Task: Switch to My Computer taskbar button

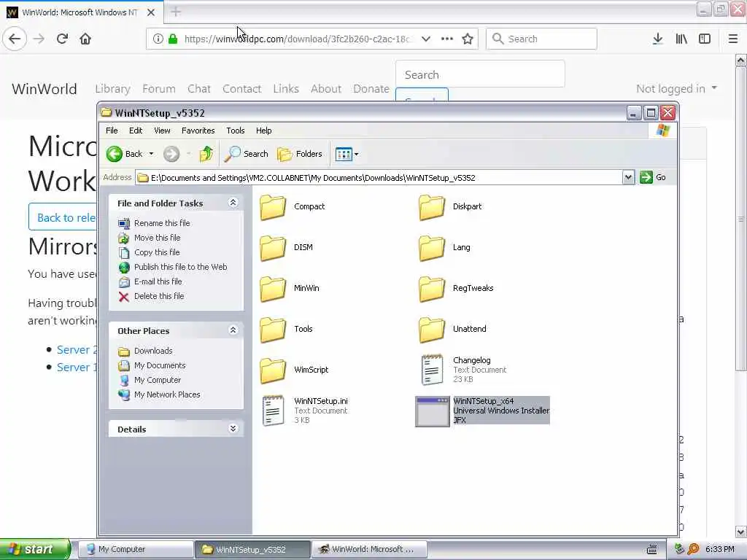Action: [135, 549]
